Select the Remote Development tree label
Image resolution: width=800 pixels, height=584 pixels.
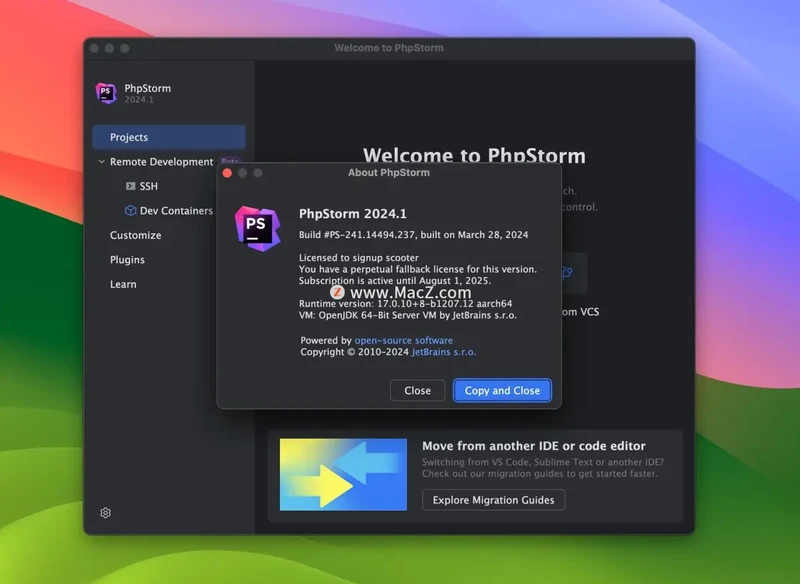[x=161, y=162]
